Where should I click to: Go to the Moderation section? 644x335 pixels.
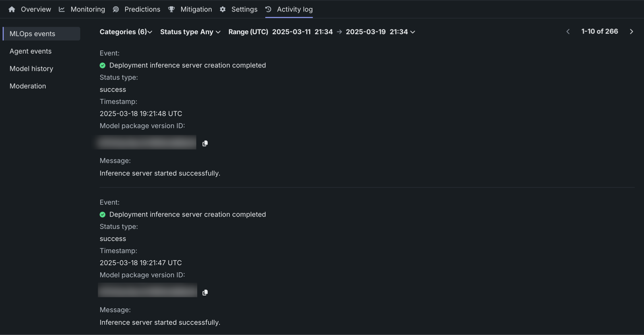point(28,86)
